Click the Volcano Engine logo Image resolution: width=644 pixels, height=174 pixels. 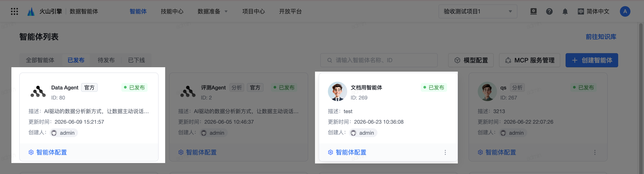[31, 11]
